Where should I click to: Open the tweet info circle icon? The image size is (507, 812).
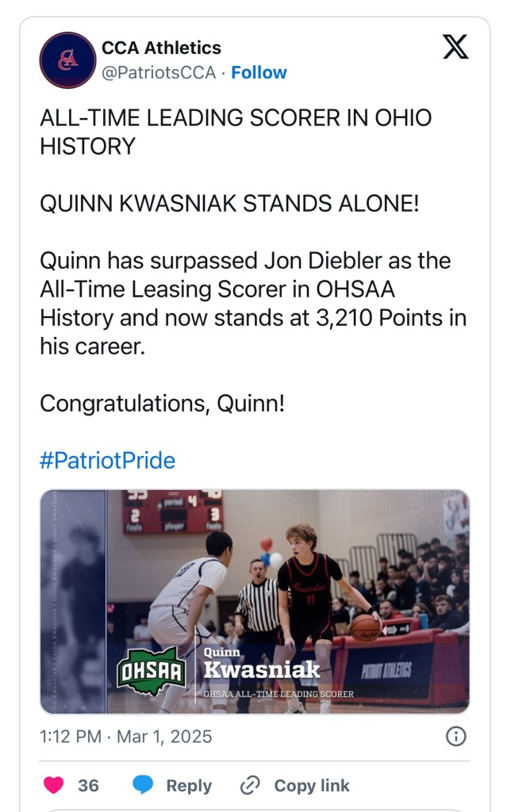455,737
